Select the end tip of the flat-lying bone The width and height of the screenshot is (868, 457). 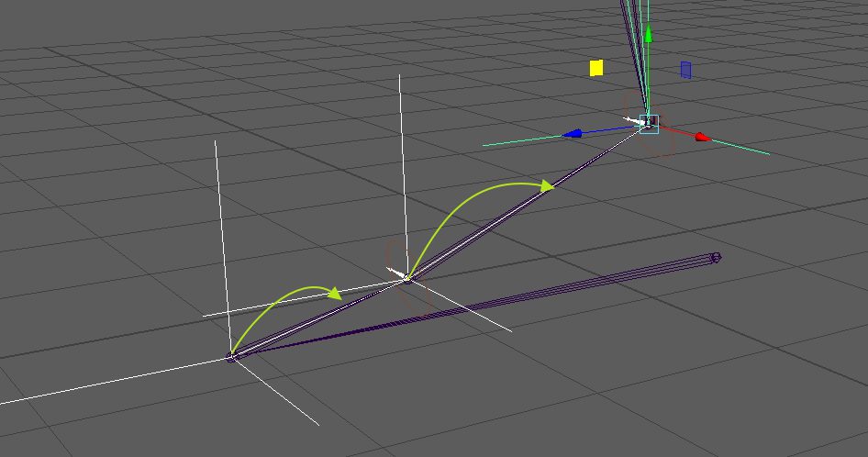pos(715,258)
